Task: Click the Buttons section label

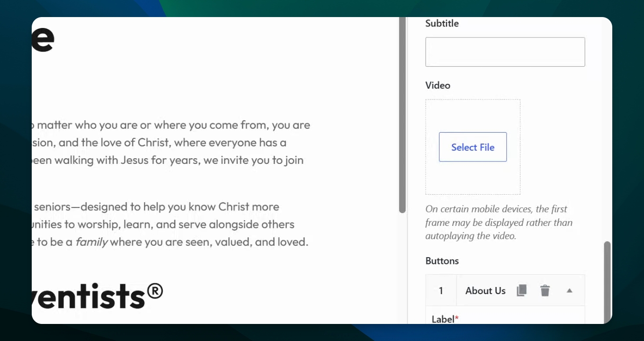Action: tap(442, 261)
